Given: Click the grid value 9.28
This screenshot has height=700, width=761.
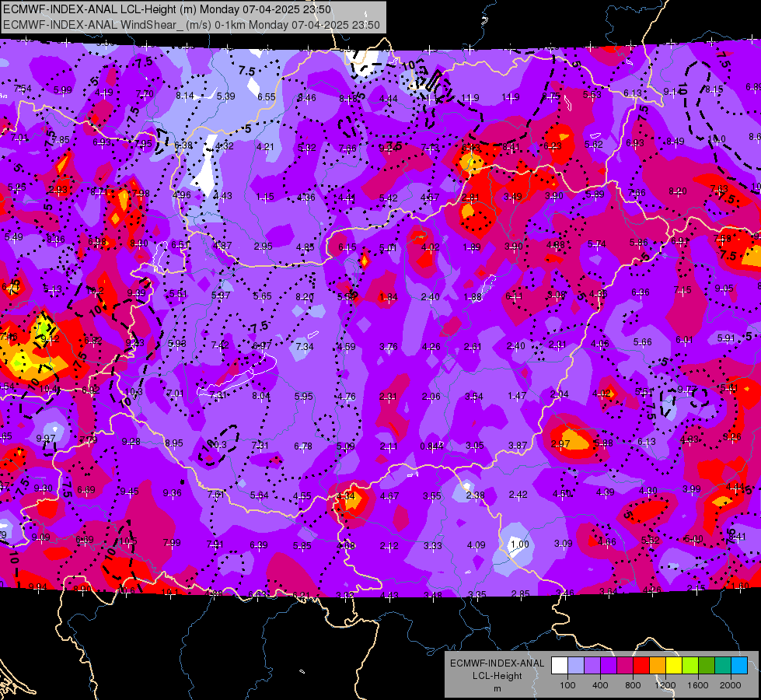Looking at the screenshot, I should point(131,442).
